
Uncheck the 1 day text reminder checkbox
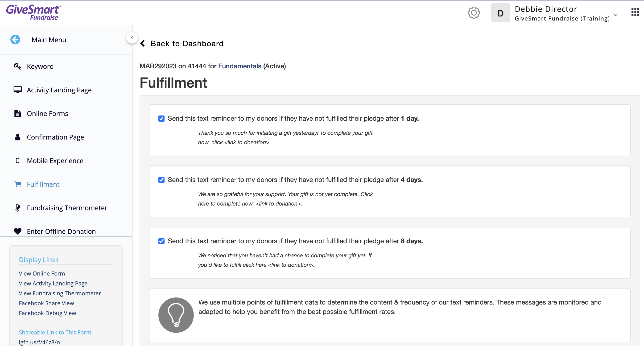pyautogui.click(x=161, y=119)
